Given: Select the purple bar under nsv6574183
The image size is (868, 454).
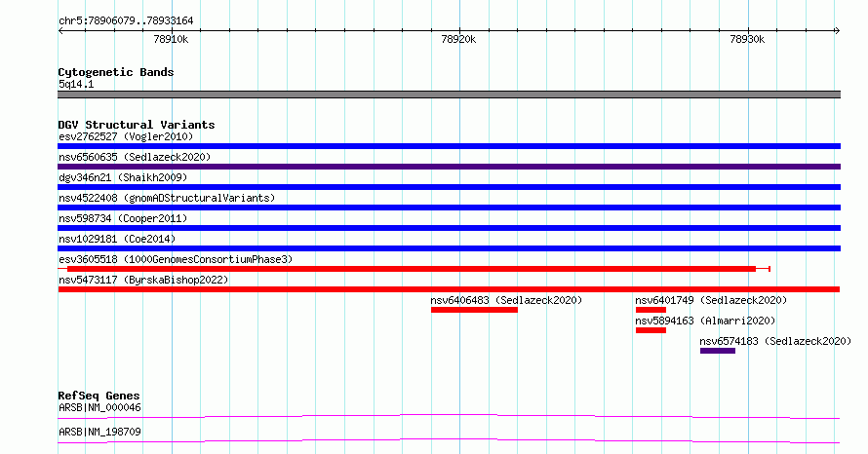Looking at the screenshot, I should 718,351.
